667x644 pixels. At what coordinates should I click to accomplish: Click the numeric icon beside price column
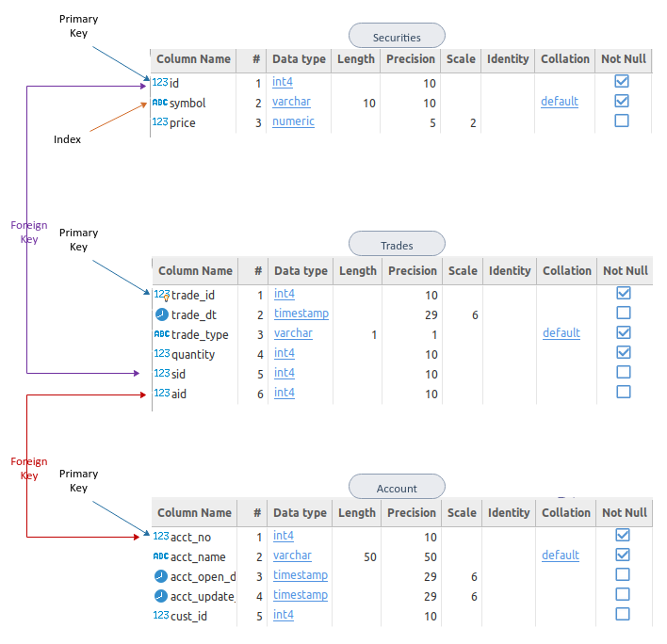point(159,122)
